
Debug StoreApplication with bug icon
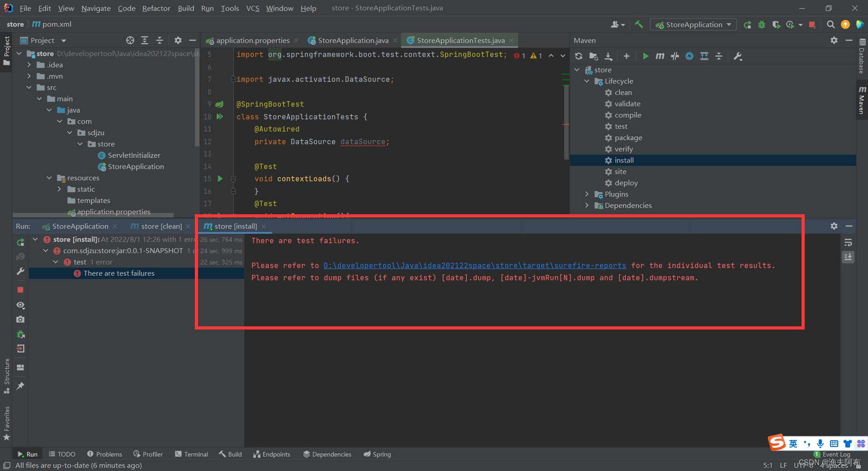pos(762,24)
